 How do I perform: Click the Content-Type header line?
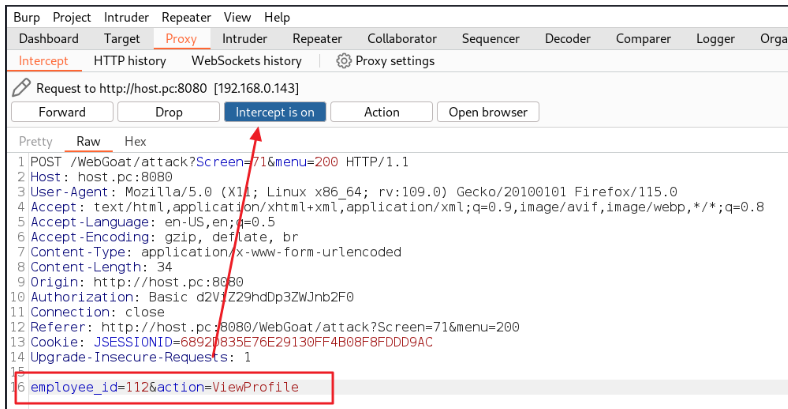click(216, 252)
